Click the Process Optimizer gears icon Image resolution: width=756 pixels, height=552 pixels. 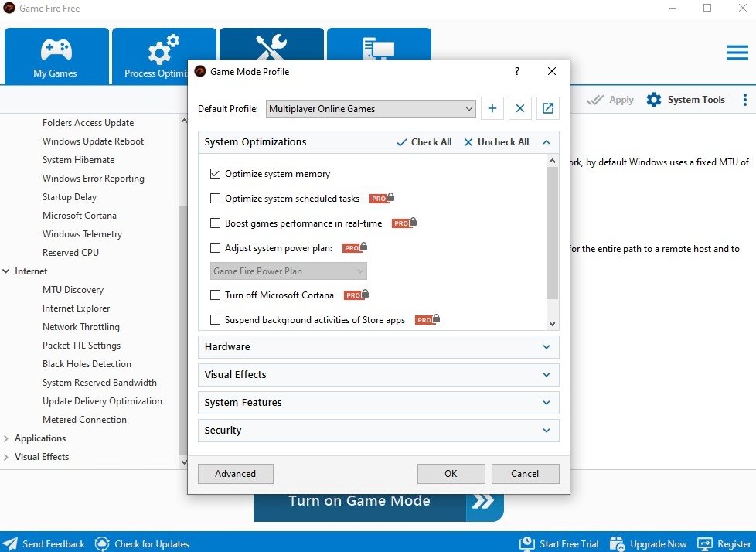pos(163,49)
